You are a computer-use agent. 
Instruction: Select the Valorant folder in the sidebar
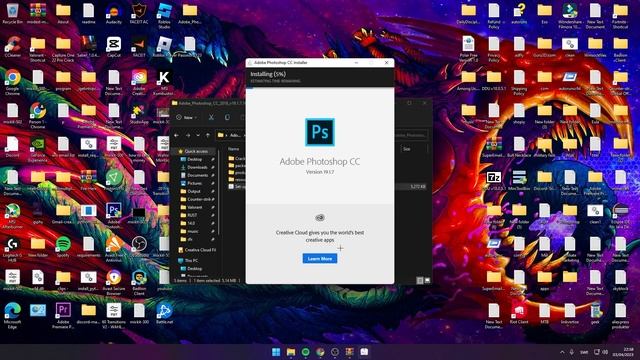coord(194,207)
